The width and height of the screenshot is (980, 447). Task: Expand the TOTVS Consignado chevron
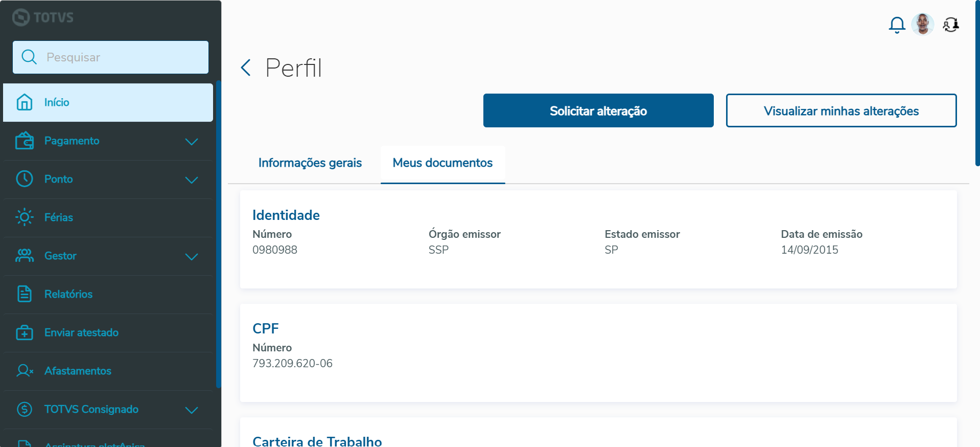tap(192, 410)
